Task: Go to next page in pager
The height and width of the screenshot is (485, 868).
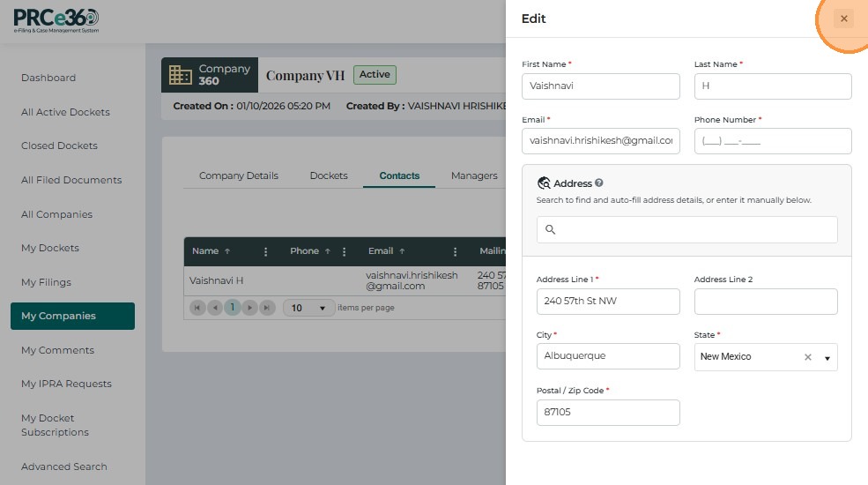Action: click(x=249, y=307)
